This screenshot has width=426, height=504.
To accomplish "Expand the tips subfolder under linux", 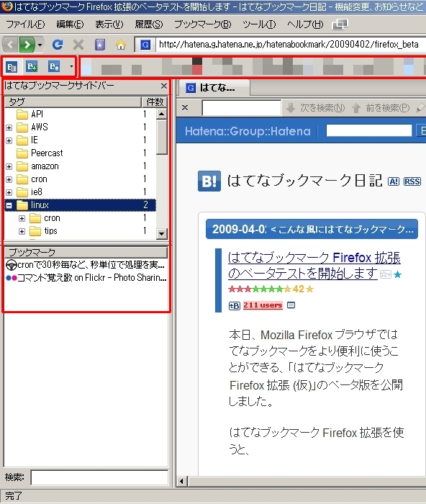I will tap(22, 231).
